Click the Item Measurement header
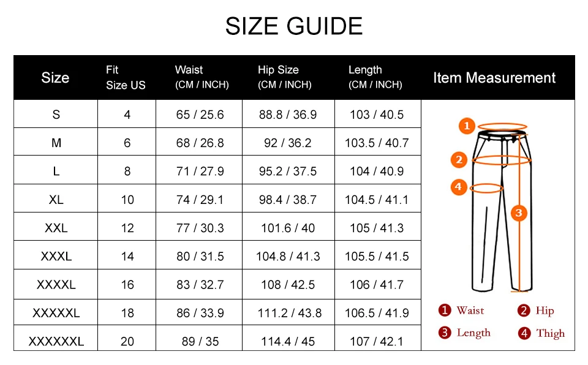The width and height of the screenshot is (588, 365). coord(494,78)
